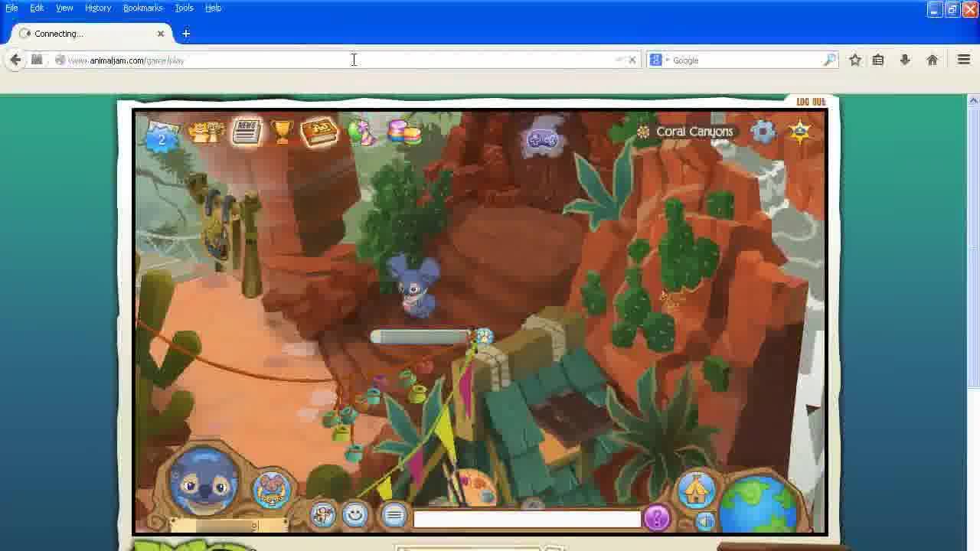The height and width of the screenshot is (551, 980).
Task: Open the History menu
Action: tap(98, 8)
